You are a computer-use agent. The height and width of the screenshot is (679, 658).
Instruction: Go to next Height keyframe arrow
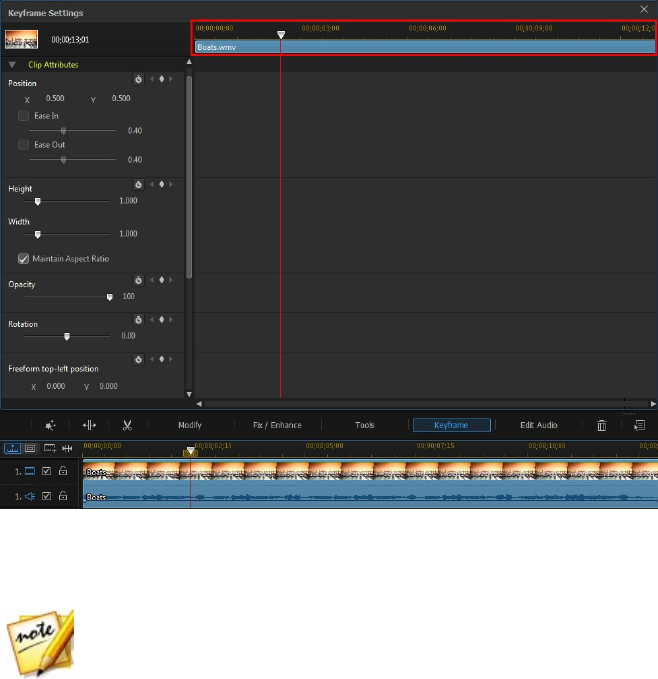[171, 184]
